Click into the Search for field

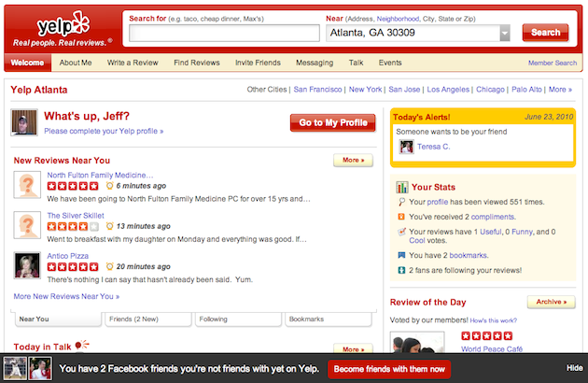tap(224, 33)
